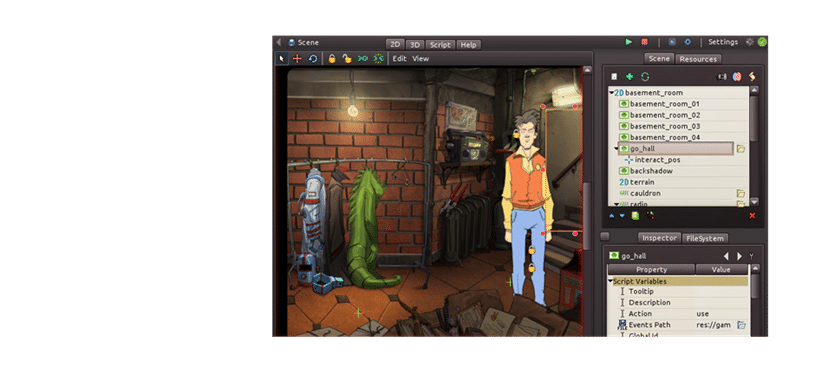The image size is (815, 381).
Task: Switch to the Inspector tab
Action: (659, 238)
